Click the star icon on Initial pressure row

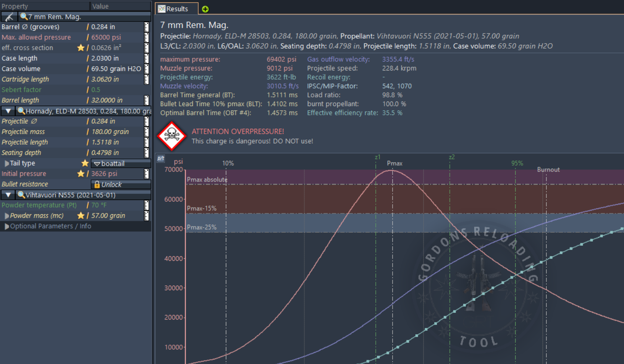(x=81, y=174)
